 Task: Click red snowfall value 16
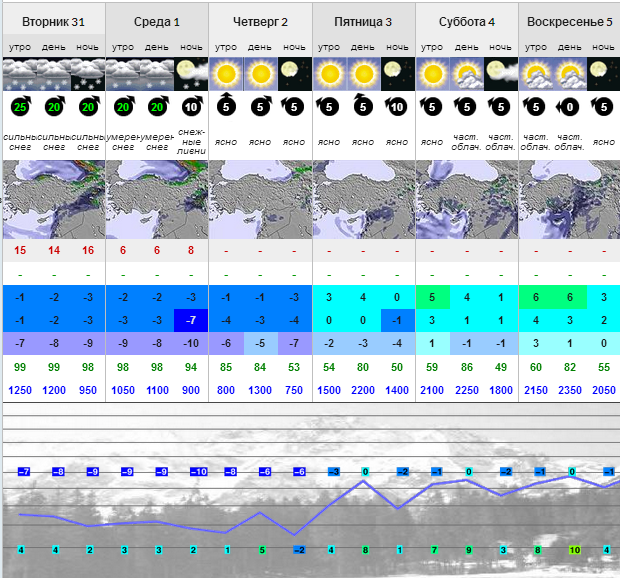[88, 250]
